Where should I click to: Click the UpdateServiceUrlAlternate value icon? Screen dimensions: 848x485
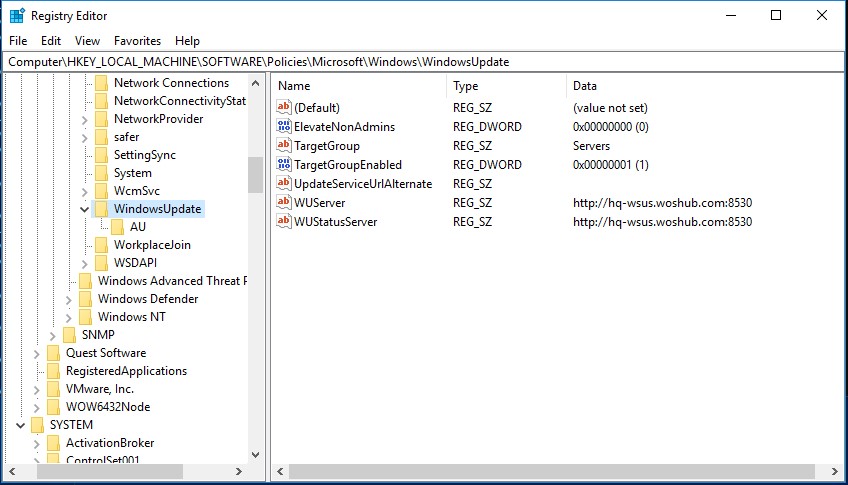coord(284,184)
